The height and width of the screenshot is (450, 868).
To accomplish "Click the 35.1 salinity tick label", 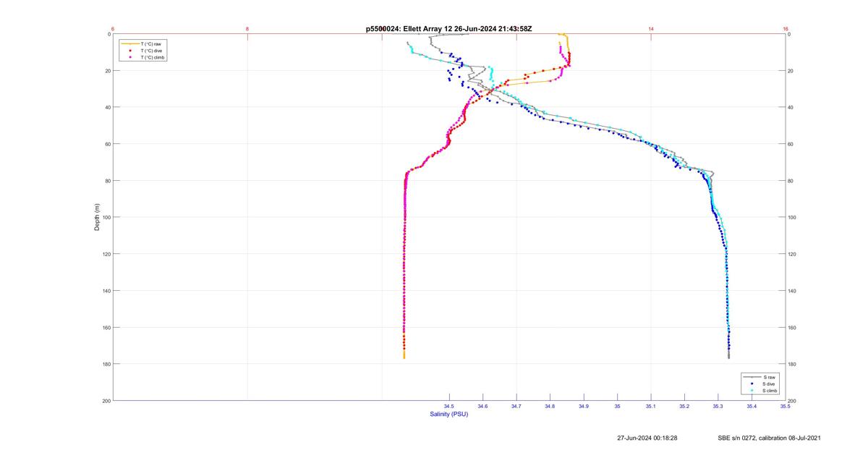I will (x=651, y=406).
